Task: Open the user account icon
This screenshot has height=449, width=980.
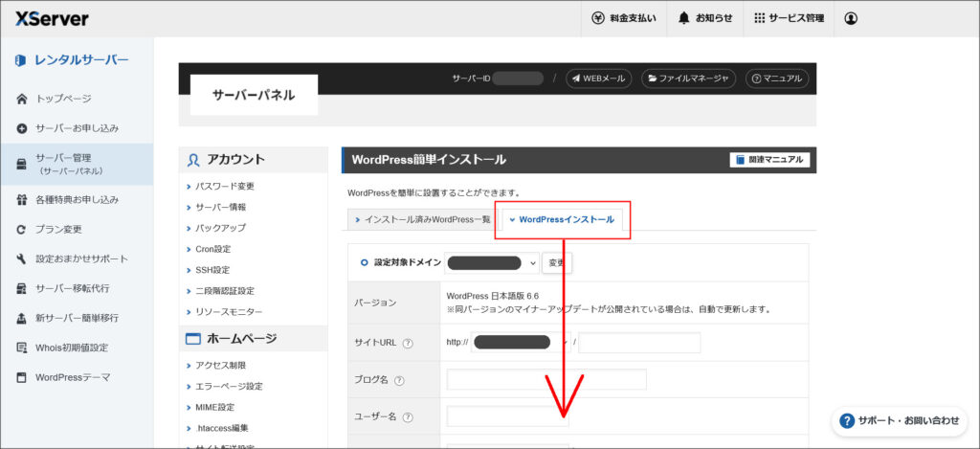Action: click(x=850, y=18)
